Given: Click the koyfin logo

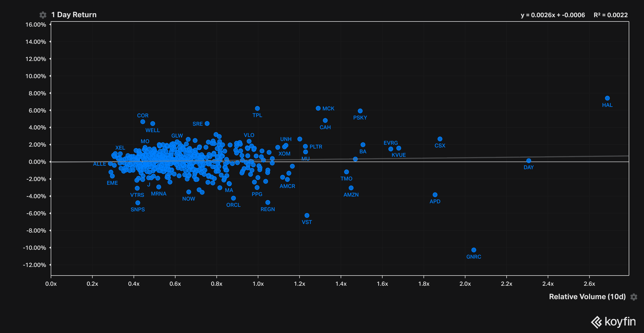Looking at the screenshot, I should [613, 322].
